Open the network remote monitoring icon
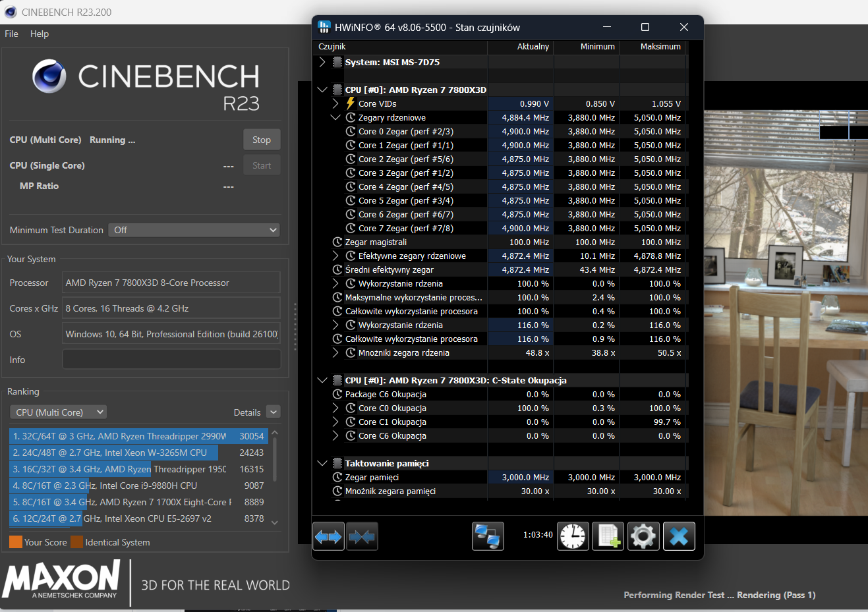This screenshot has width=868, height=612. pos(488,536)
